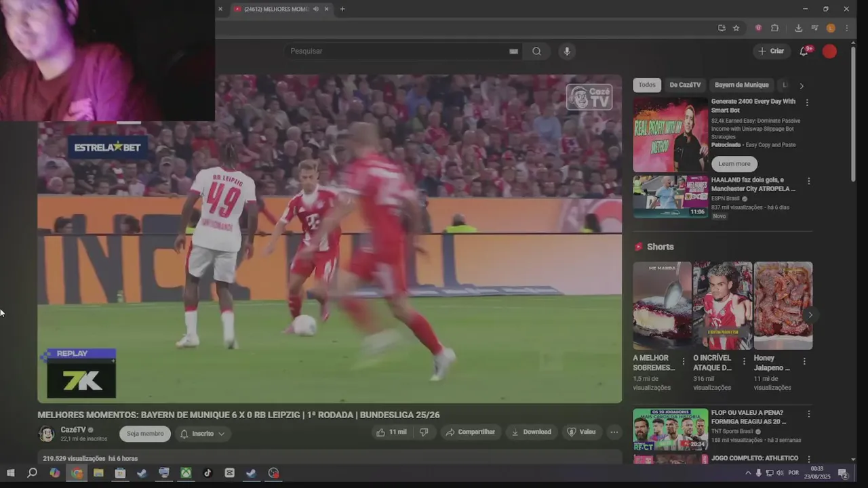This screenshot has height=488, width=868.
Task: Open YouTube notifications bell
Action: click(x=804, y=51)
